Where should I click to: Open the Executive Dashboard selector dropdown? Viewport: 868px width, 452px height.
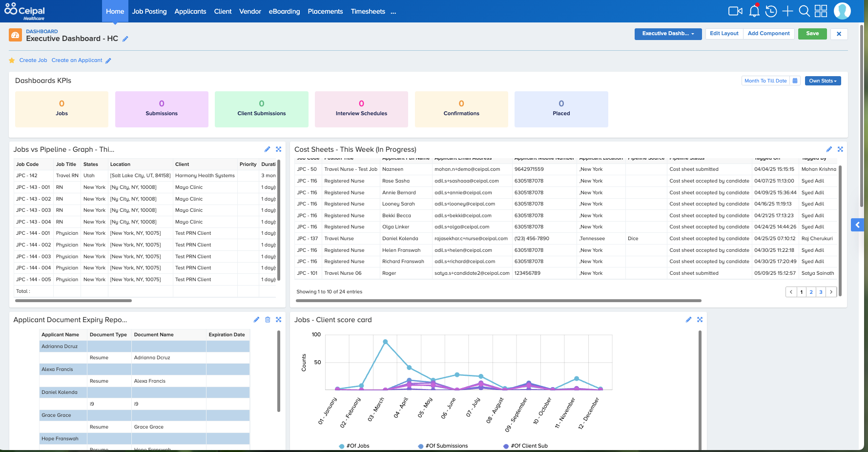click(668, 34)
